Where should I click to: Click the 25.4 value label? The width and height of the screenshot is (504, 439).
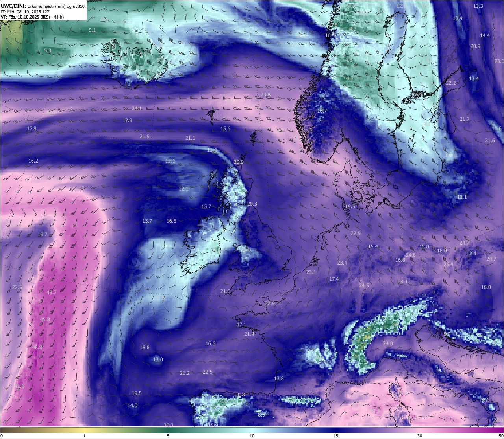click(x=448, y=264)
